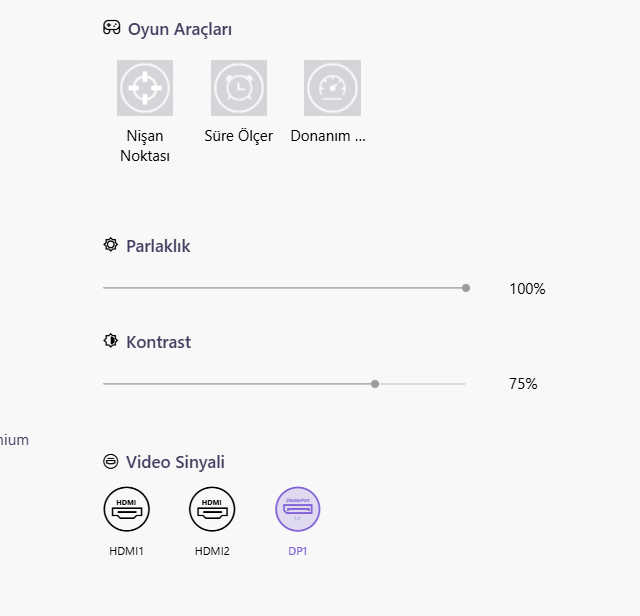The image size is (640, 616).
Task: Click the Kontrast slider handle
Action: 375,384
